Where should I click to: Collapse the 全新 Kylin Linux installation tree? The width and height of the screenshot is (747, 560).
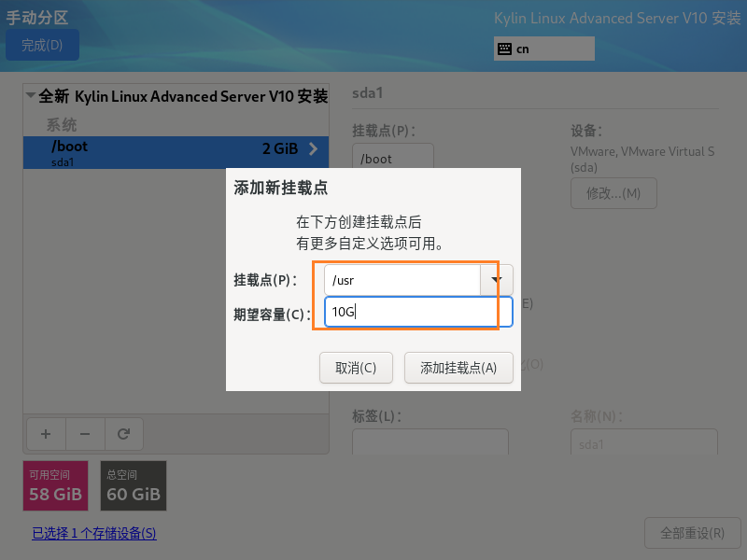pyautogui.click(x=31, y=96)
